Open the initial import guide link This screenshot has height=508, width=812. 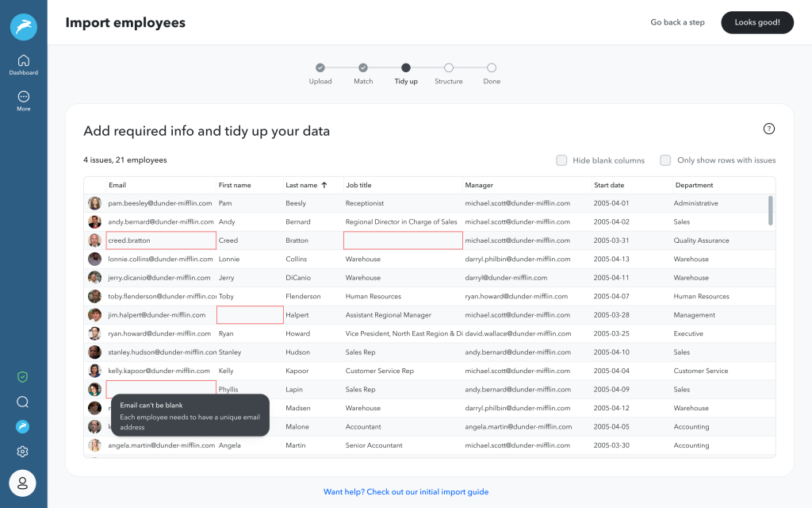click(x=405, y=492)
